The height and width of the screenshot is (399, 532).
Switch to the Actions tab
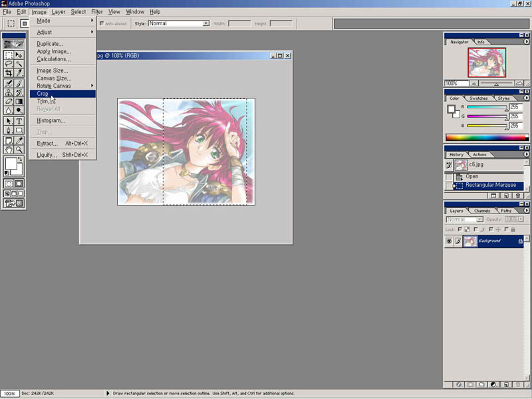click(479, 154)
